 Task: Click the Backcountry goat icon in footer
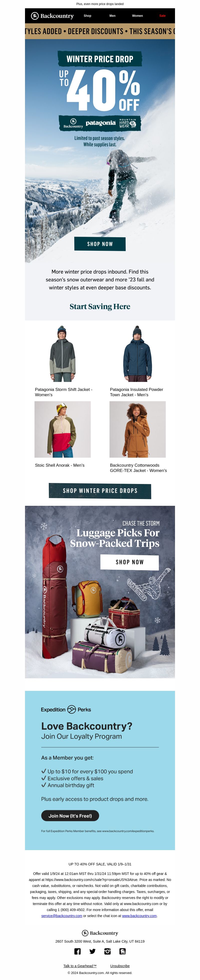[122, 951]
